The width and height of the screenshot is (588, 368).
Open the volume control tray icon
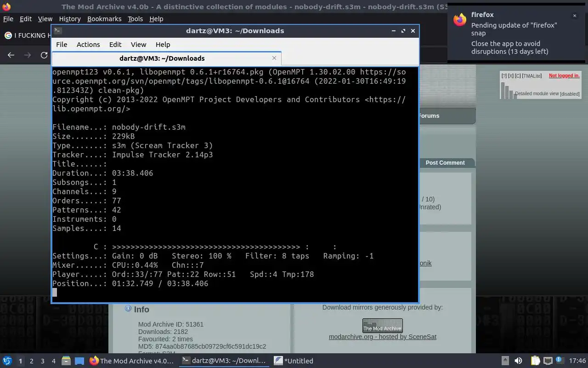[x=518, y=361]
